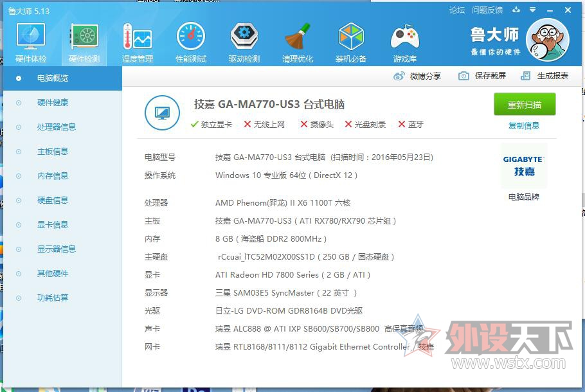Select 电脑概览 in the sidebar
Image resolution: width=585 pixels, height=392 pixels.
62,78
